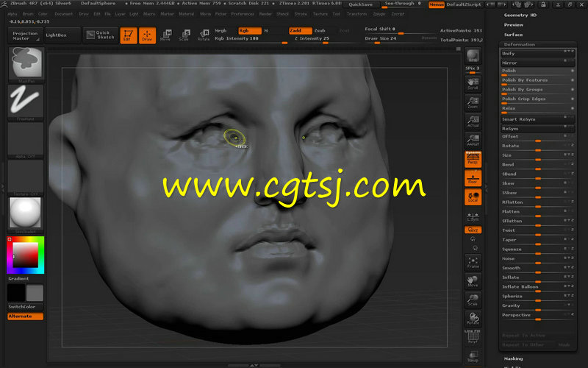Toggle Alternate color button
The height and width of the screenshot is (368, 588).
(25, 316)
